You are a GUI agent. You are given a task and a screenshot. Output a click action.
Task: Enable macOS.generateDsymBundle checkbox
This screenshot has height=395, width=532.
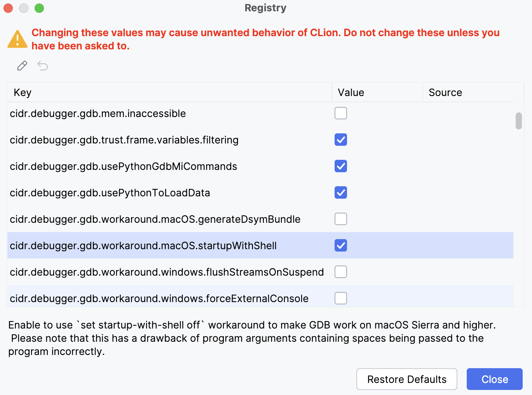[340, 219]
